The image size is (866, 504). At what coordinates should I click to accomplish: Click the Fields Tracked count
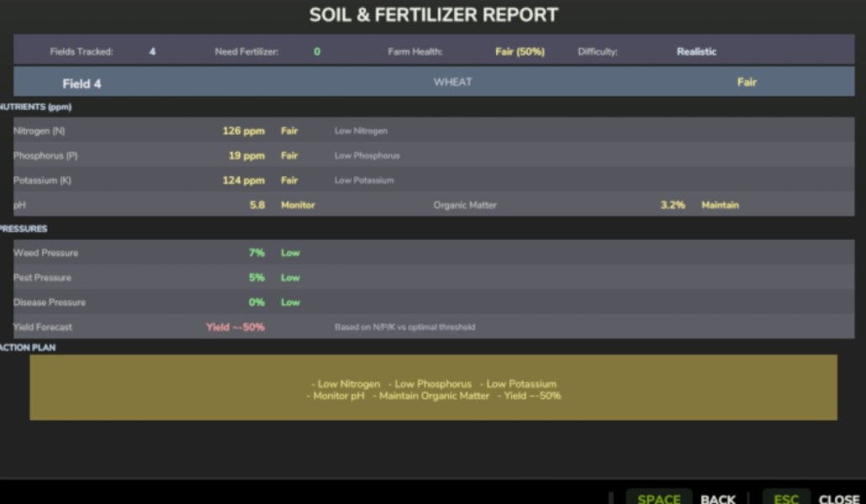tap(152, 51)
